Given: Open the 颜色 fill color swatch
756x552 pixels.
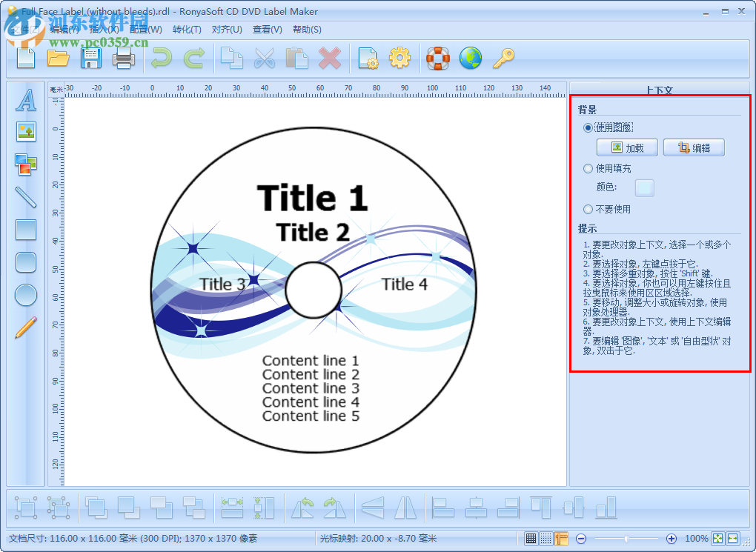Looking at the screenshot, I should [644, 187].
